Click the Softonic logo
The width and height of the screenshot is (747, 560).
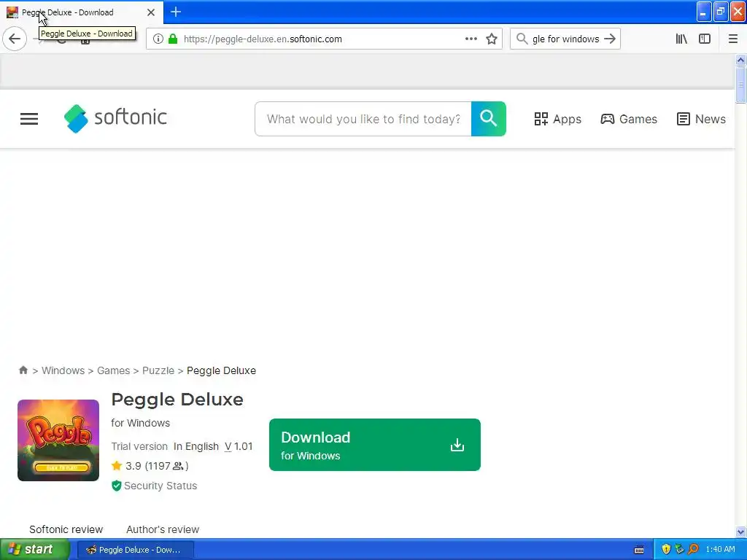[115, 118]
